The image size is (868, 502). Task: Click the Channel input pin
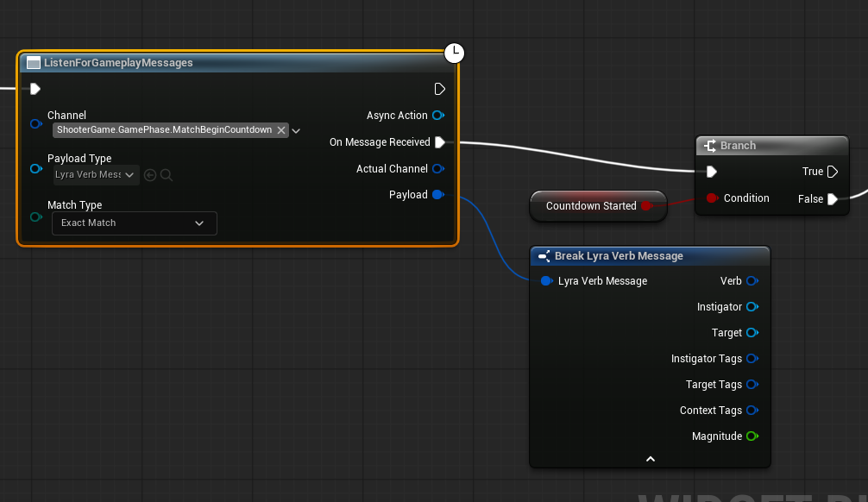[x=36, y=124]
